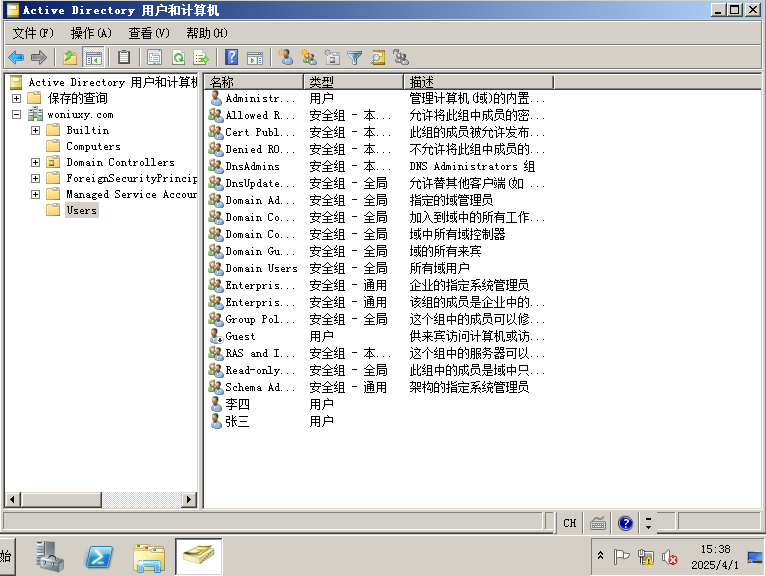766x576 pixels.
Task: Sort by the 描述 column header
Action: [479, 82]
